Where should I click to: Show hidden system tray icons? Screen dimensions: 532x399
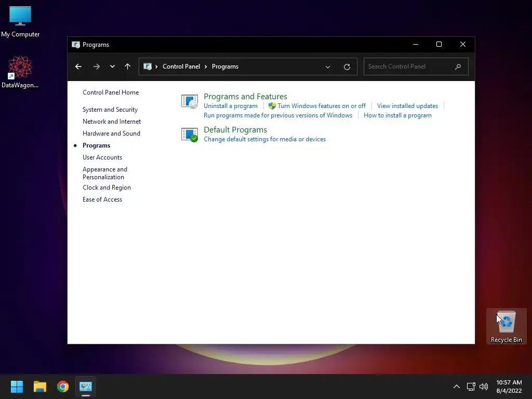pyautogui.click(x=457, y=387)
